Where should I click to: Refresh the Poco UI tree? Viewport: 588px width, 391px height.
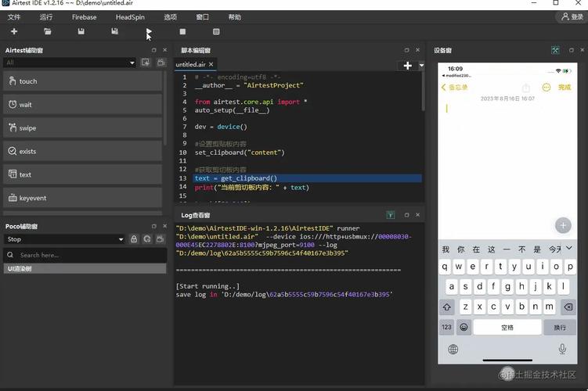tap(147, 239)
